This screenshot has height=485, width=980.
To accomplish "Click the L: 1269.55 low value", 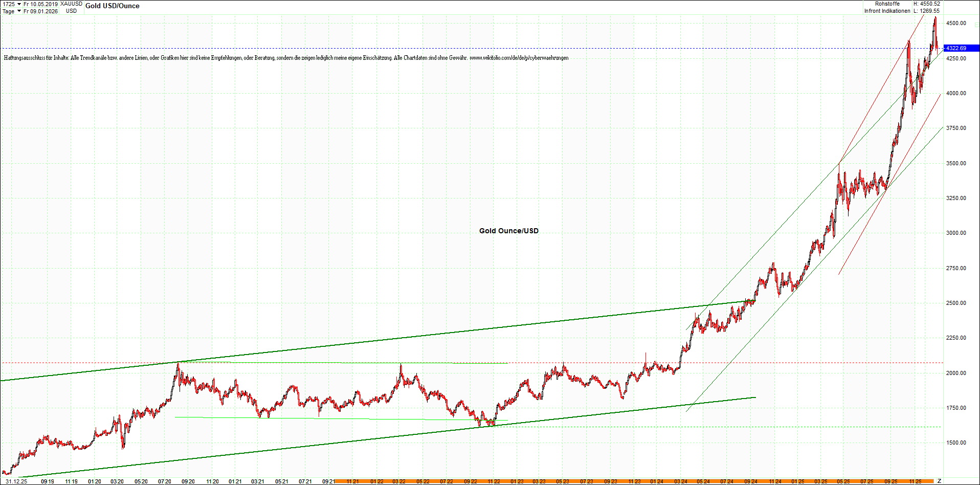I will [926, 11].
